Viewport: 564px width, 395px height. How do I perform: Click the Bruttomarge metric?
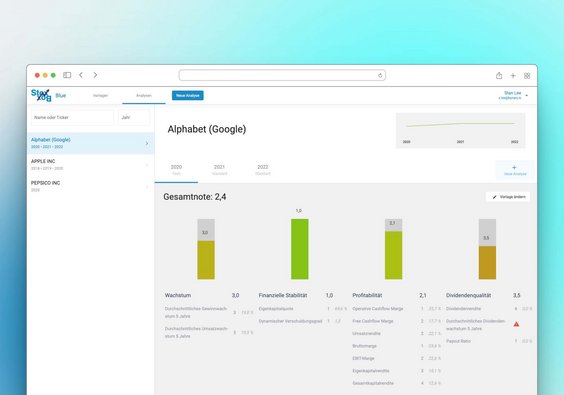[x=397, y=346]
